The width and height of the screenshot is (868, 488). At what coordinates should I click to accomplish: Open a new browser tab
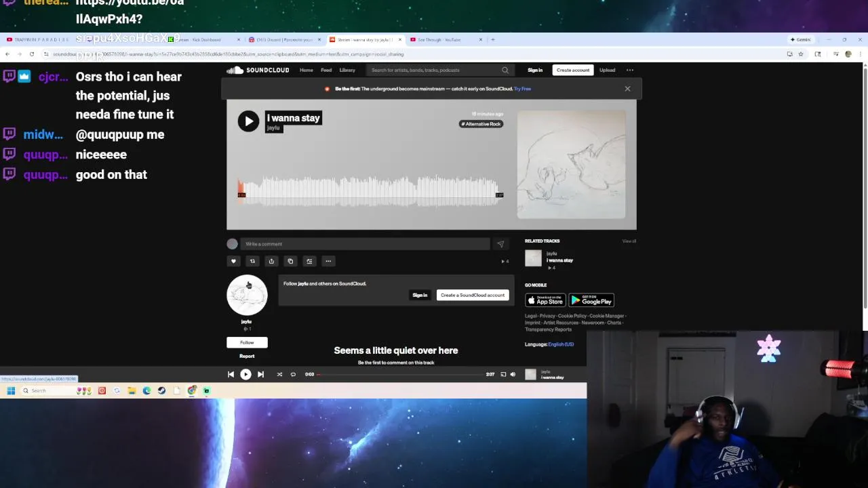point(493,39)
